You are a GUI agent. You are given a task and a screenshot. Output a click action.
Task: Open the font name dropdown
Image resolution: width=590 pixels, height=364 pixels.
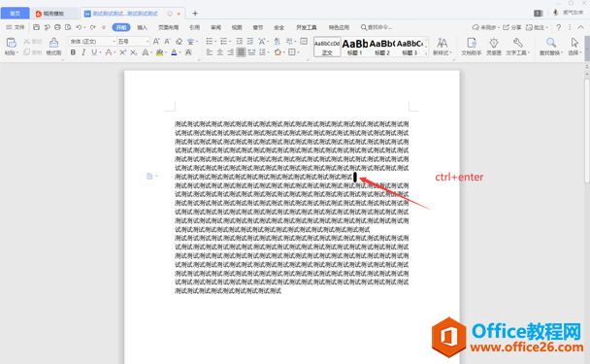(114, 41)
